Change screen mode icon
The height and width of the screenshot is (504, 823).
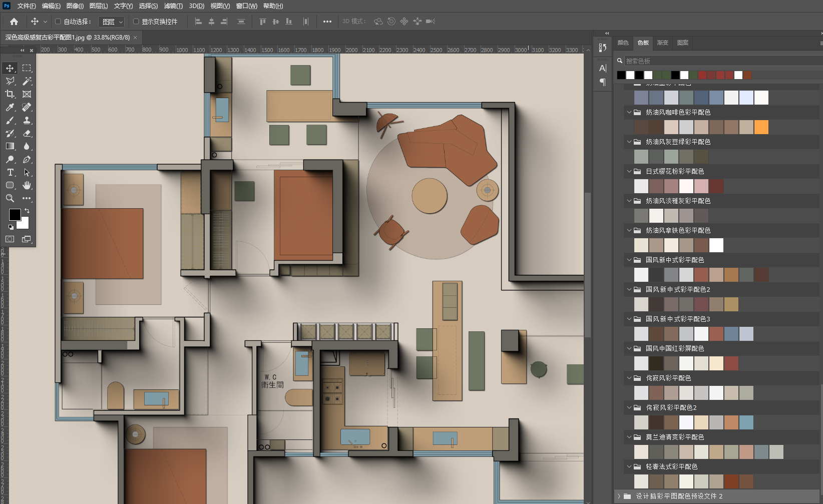pyautogui.click(x=27, y=239)
